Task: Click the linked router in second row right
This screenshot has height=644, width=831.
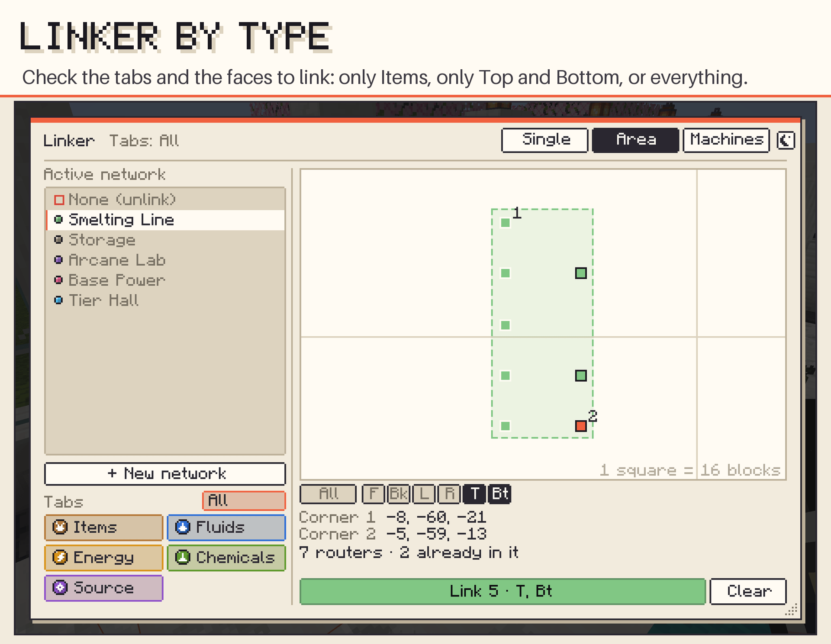Action: coord(581,273)
